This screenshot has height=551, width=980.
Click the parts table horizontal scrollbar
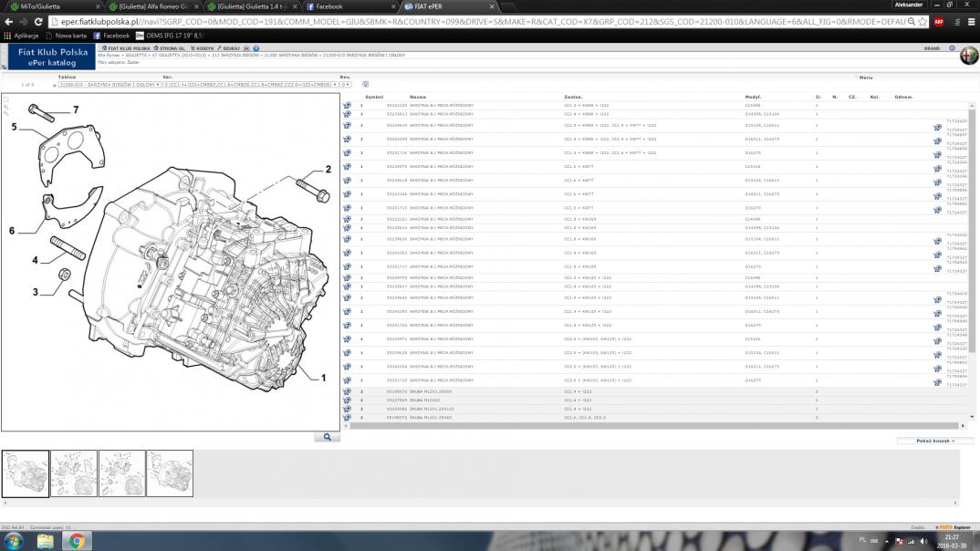click(653, 426)
